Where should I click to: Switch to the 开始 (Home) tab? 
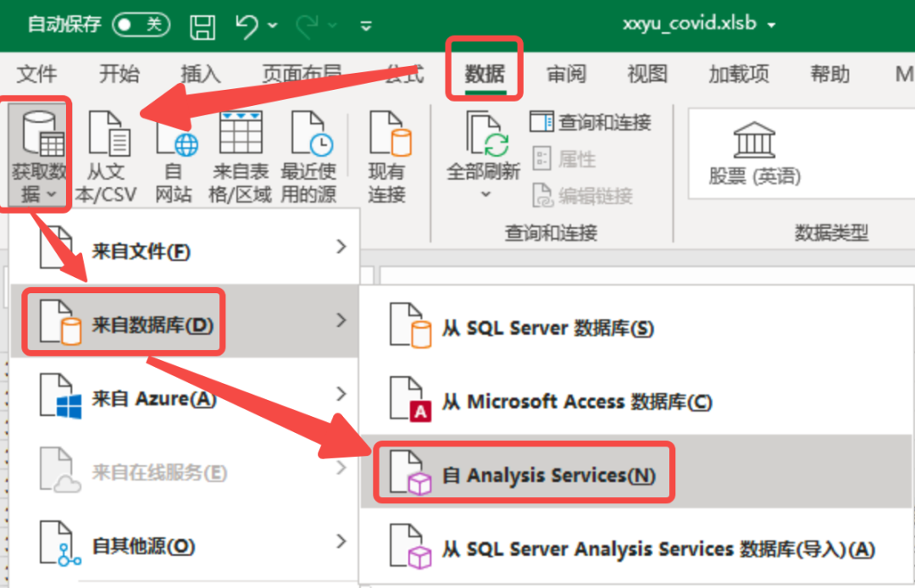point(119,74)
